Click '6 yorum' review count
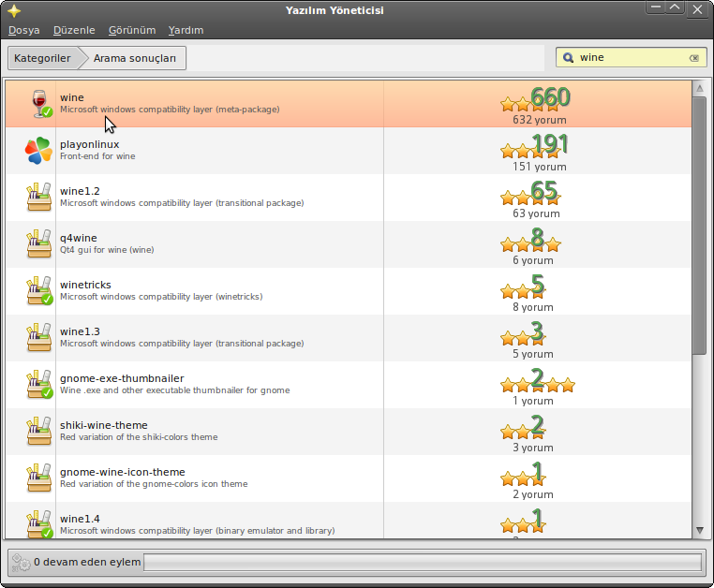Screen dimensions: 714x588 [533, 261]
